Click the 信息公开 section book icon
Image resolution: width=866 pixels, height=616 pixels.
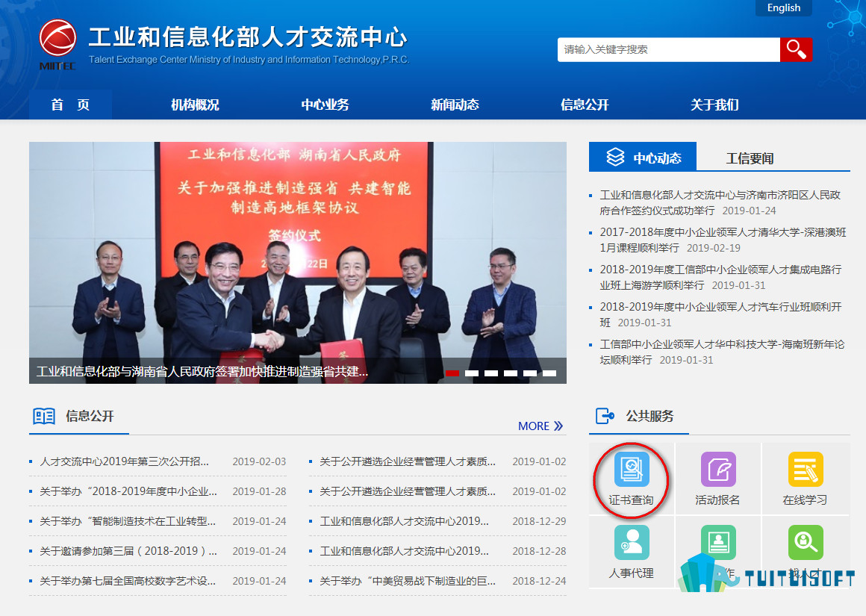point(43,416)
